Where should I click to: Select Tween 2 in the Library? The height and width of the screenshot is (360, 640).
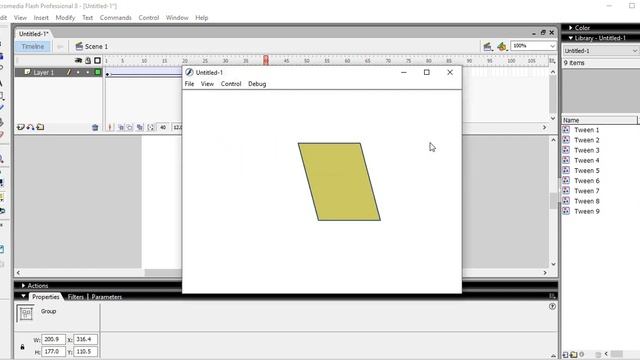[x=586, y=140]
